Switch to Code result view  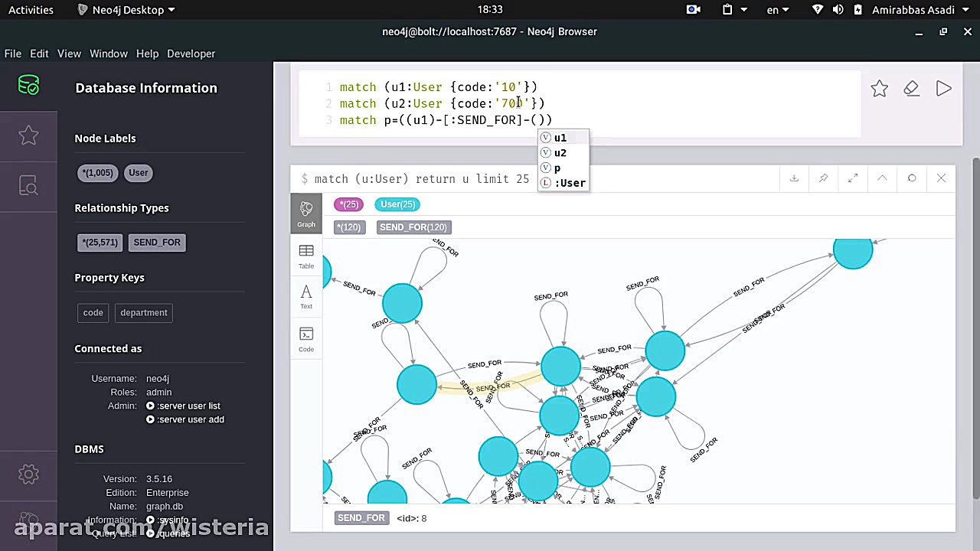tap(306, 339)
